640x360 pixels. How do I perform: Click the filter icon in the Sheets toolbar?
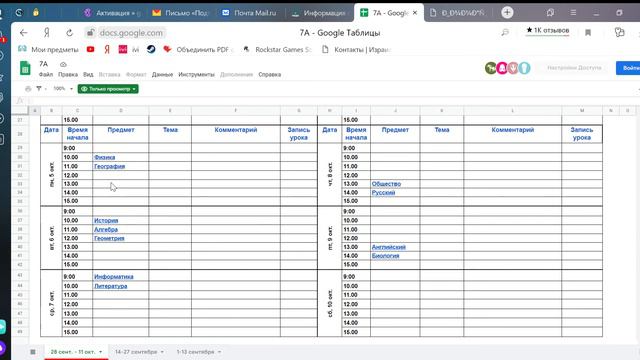click(39, 89)
